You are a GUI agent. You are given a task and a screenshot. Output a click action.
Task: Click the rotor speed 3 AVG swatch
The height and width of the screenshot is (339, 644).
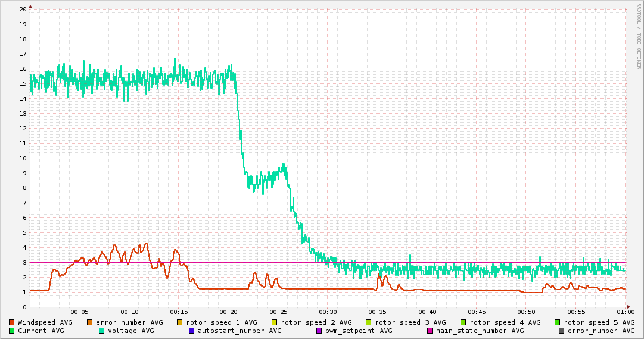coord(369,322)
